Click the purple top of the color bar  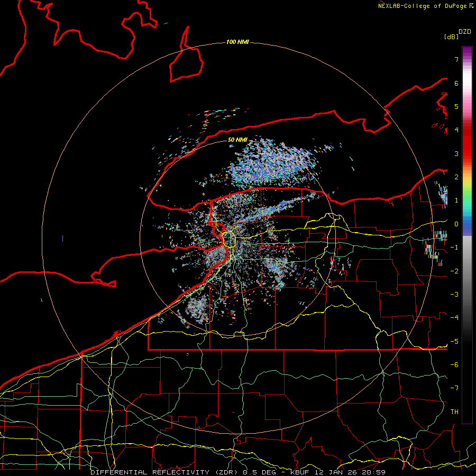(467, 52)
